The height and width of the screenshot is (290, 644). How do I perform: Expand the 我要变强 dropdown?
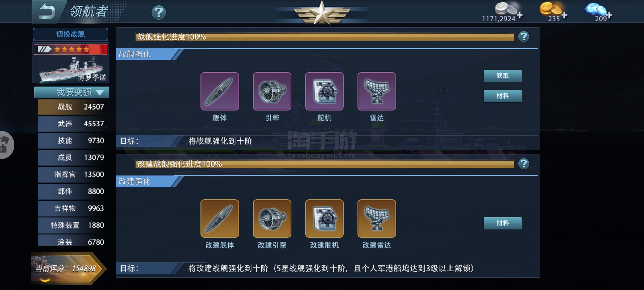tap(72, 92)
